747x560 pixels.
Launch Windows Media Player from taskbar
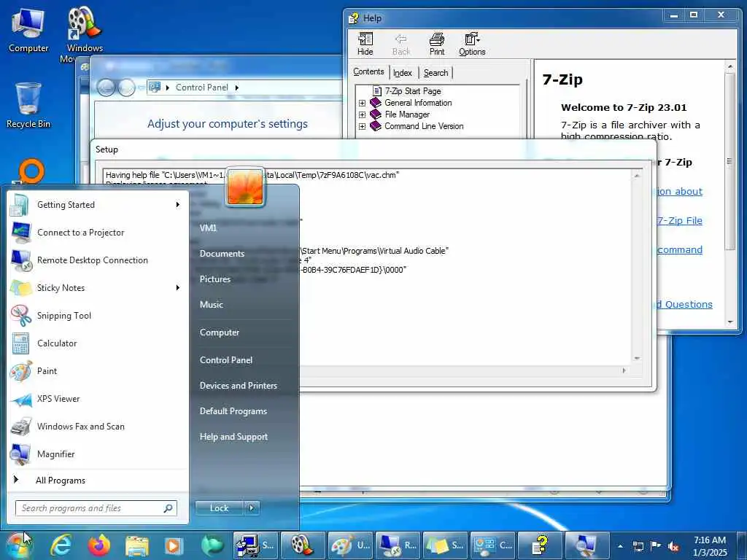click(x=174, y=545)
